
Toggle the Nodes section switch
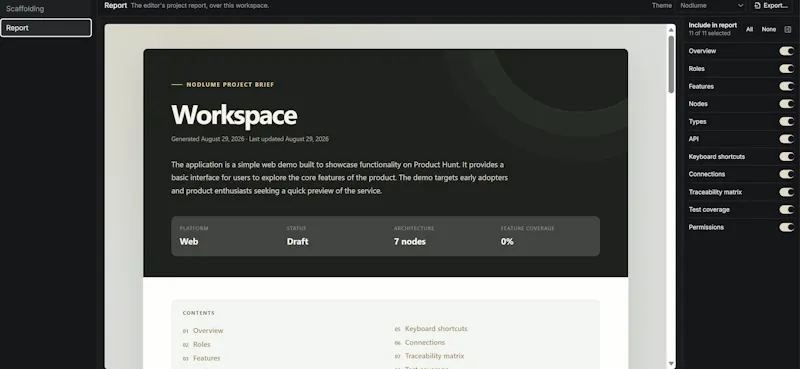coord(786,104)
